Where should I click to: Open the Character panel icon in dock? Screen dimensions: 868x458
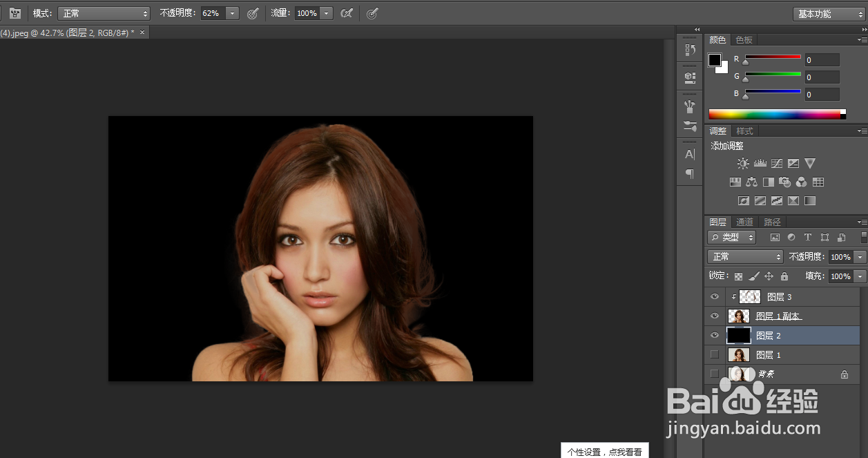point(689,154)
